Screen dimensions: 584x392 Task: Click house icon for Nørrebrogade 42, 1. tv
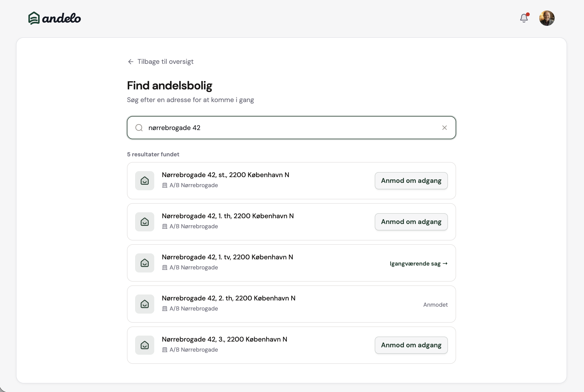click(x=144, y=263)
